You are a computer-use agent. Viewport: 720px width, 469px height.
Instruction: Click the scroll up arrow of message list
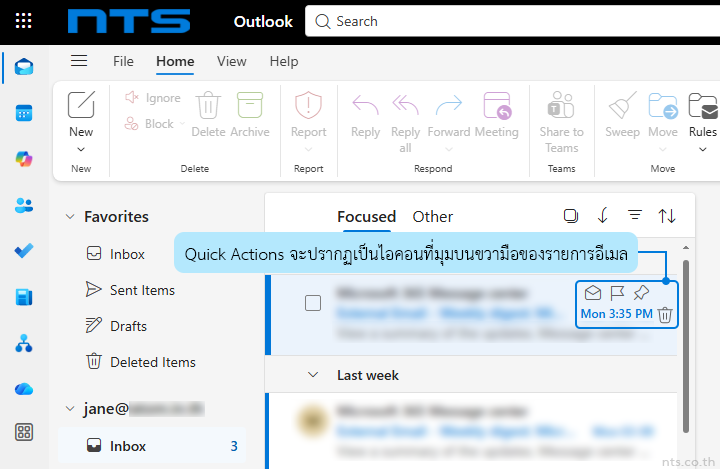pyautogui.click(x=686, y=248)
